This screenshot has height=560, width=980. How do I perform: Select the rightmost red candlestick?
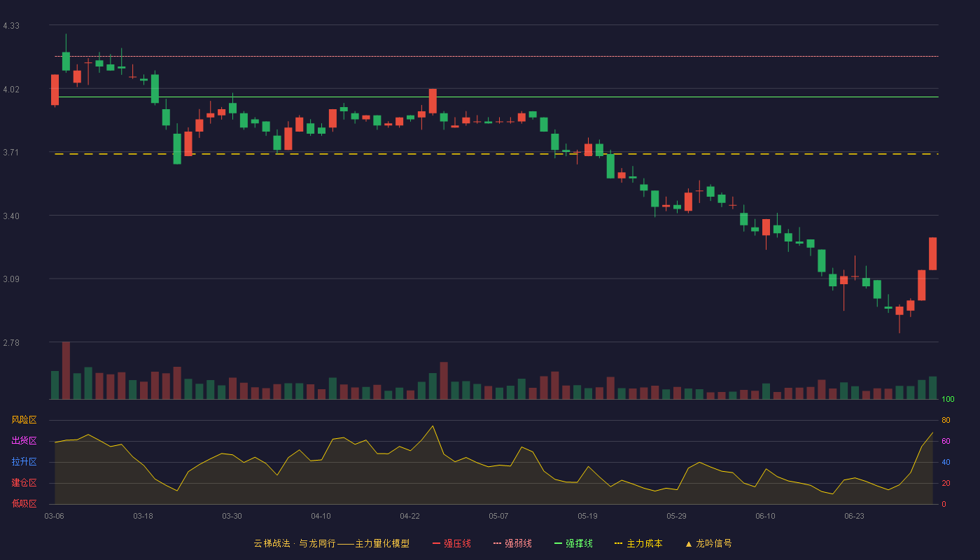click(x=932, y=253)
